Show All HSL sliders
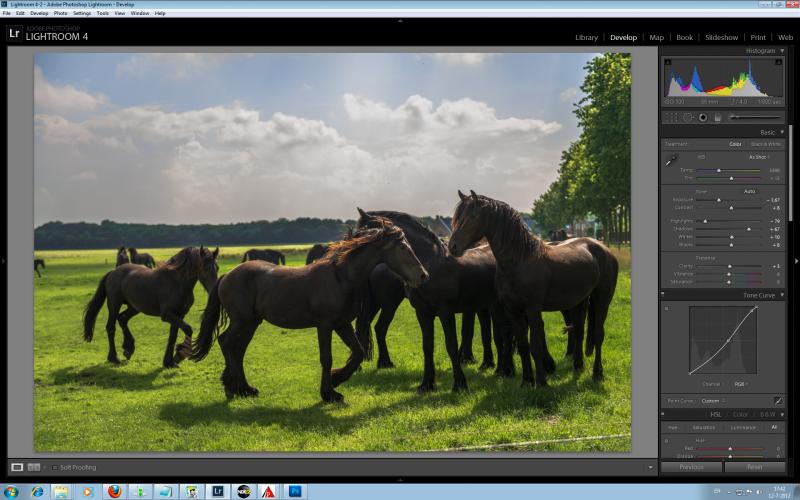The image size is (800, 500). click(x=774, y=427)
